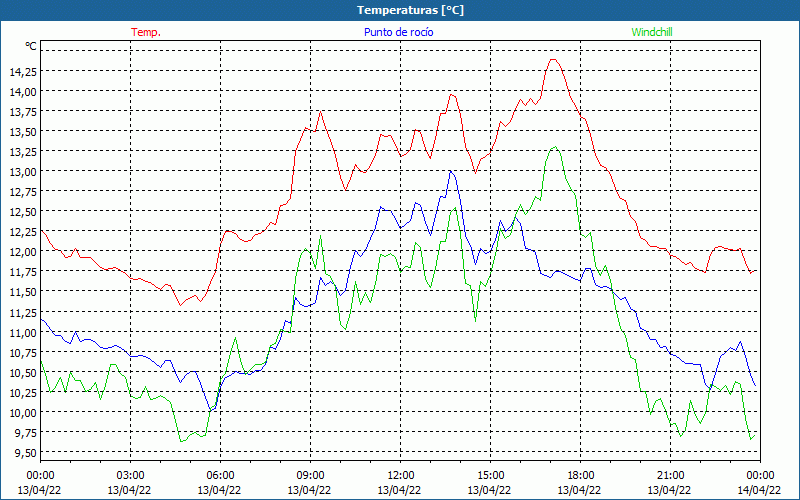
Task: Click the 12,75 y-axis value
Action: (23, 192)
